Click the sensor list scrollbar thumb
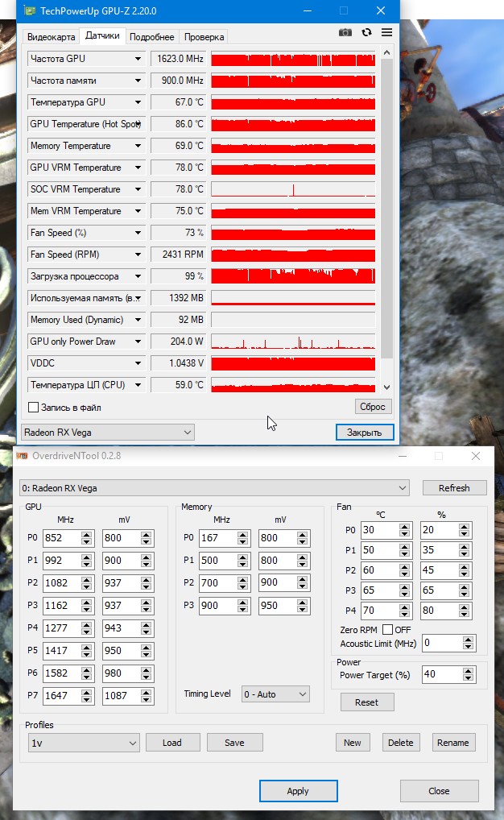This screenshot has height=820, width=504. pos(387,208)
